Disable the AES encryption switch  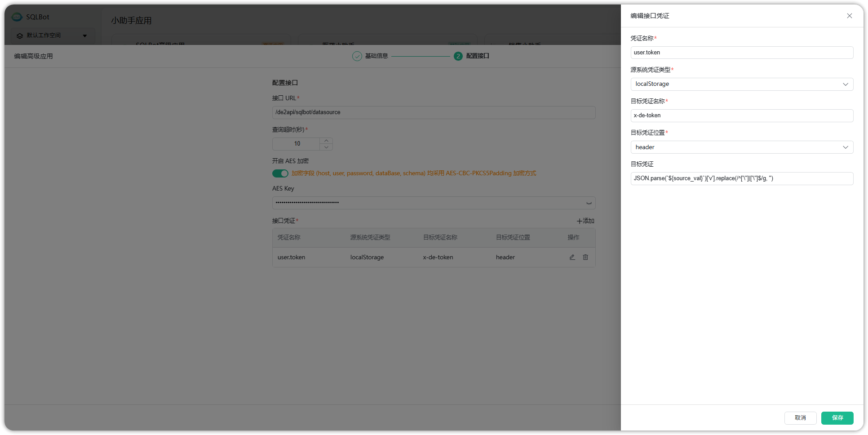280,173
